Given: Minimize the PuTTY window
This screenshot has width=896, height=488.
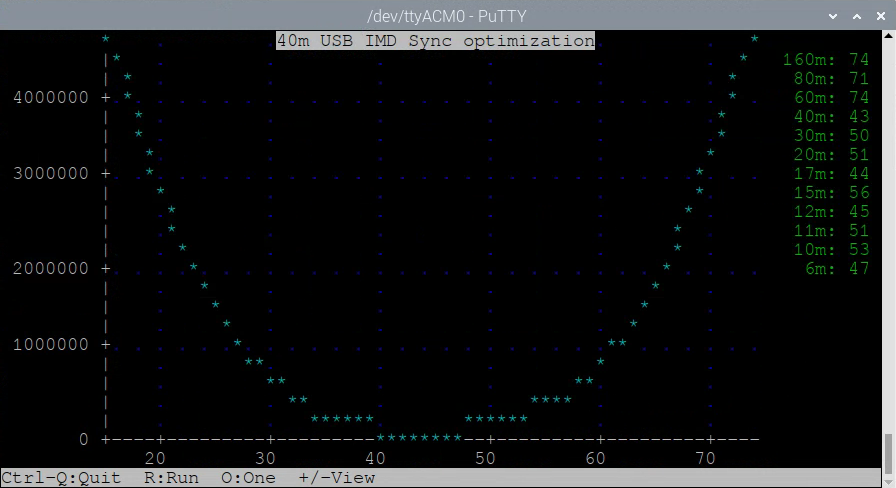Looking at the screenshot, I should point(832,15).
